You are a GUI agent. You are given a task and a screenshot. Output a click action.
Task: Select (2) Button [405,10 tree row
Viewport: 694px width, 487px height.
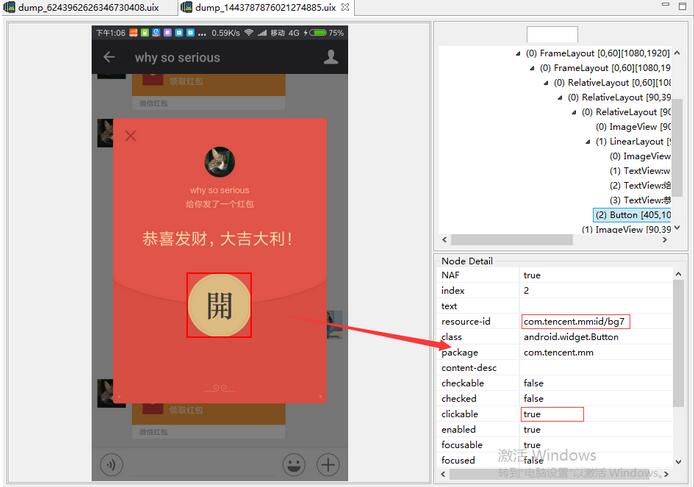pyautogui.click(x=632, y=215)
